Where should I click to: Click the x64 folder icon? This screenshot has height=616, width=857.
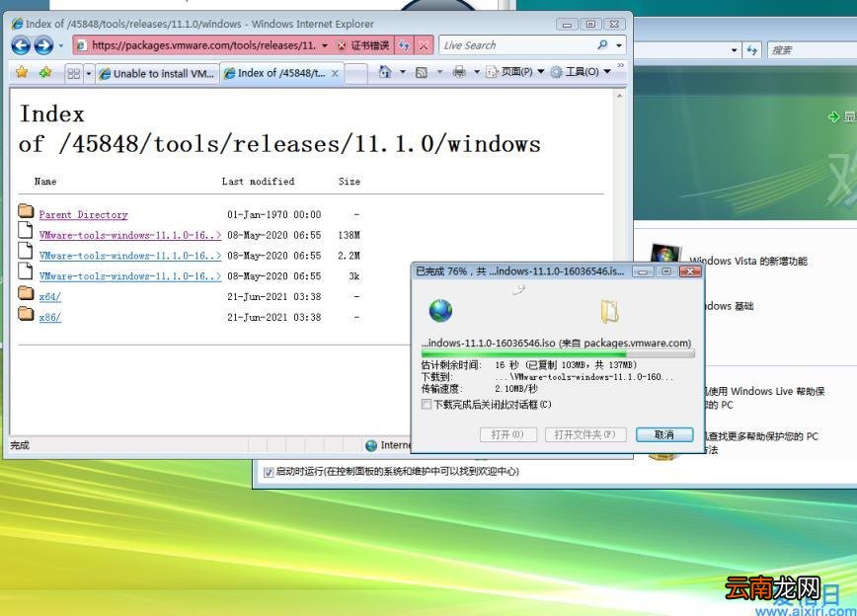(26, 292)
